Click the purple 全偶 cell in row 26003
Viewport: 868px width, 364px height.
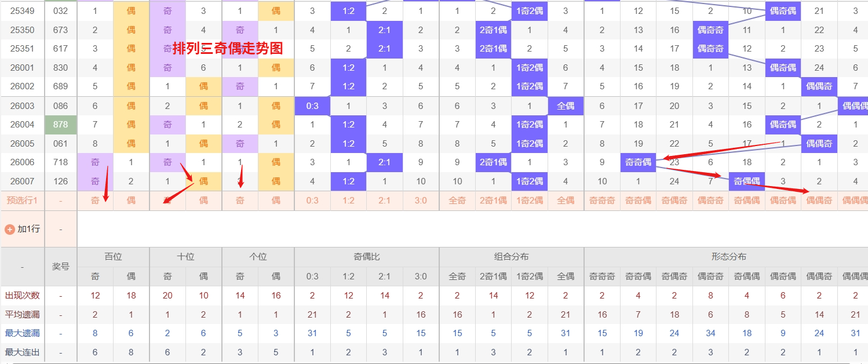(x=566, y=106)
